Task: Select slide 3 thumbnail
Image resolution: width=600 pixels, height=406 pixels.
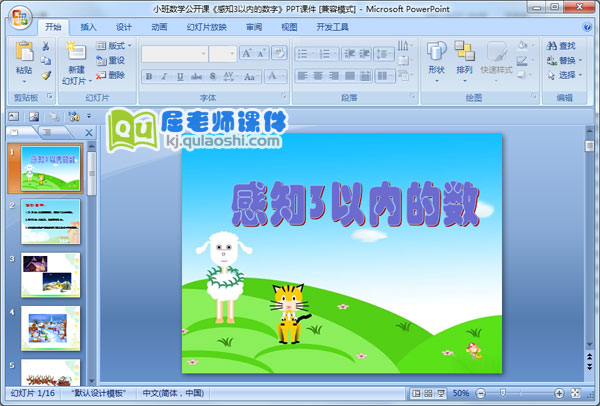Action: coord(51,275)
